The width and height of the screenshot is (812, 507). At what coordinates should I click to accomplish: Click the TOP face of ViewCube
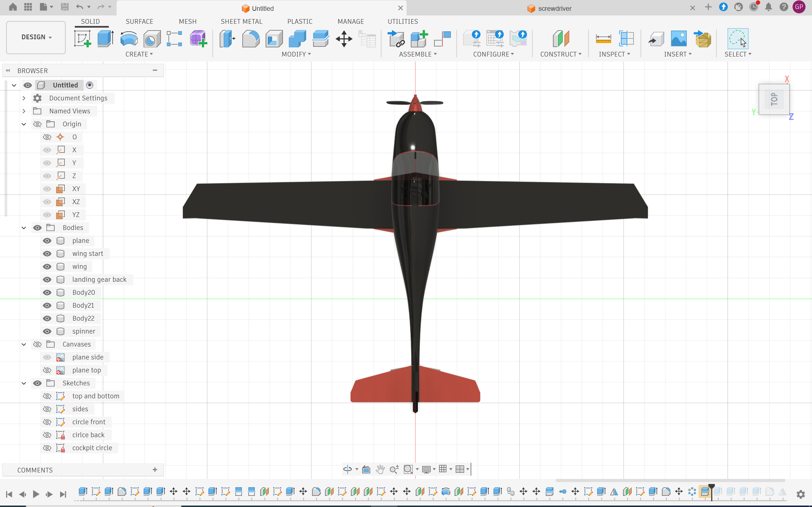(x=774, y=99)
